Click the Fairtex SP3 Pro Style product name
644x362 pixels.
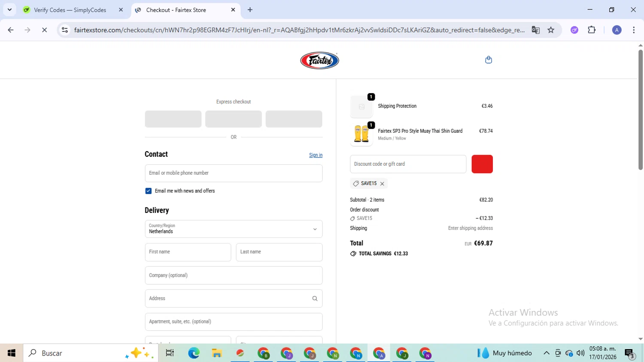(420, 131)
